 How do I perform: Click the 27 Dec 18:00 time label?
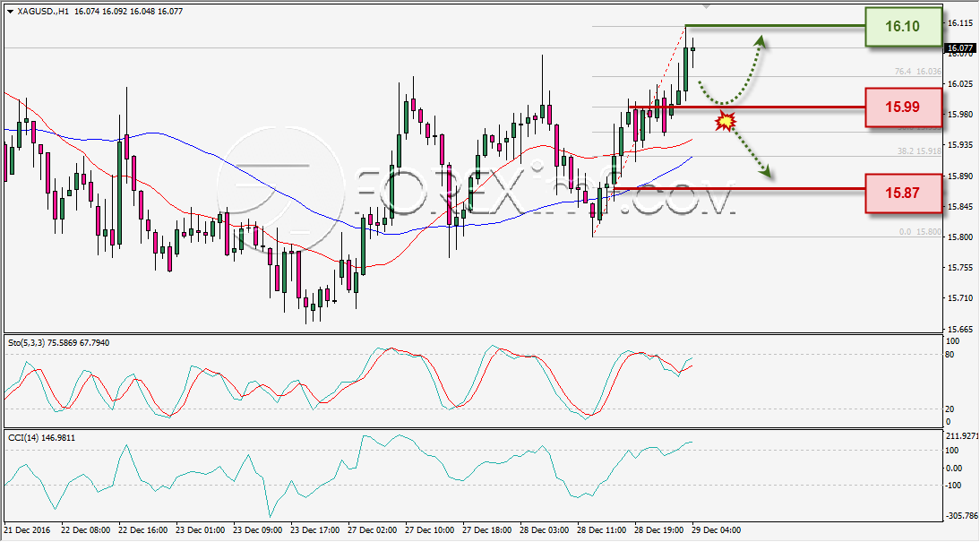pyautogui.click(x=487, y=530)
